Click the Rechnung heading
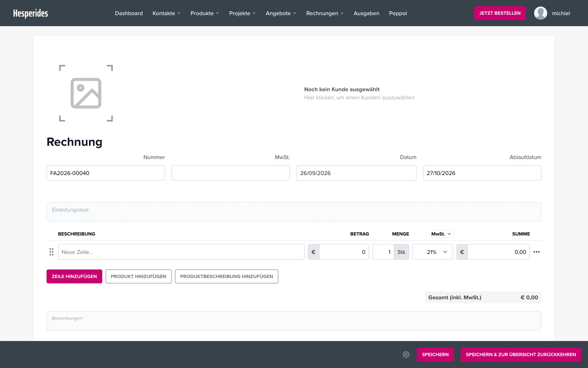588x368 pixels. point(74,142)
